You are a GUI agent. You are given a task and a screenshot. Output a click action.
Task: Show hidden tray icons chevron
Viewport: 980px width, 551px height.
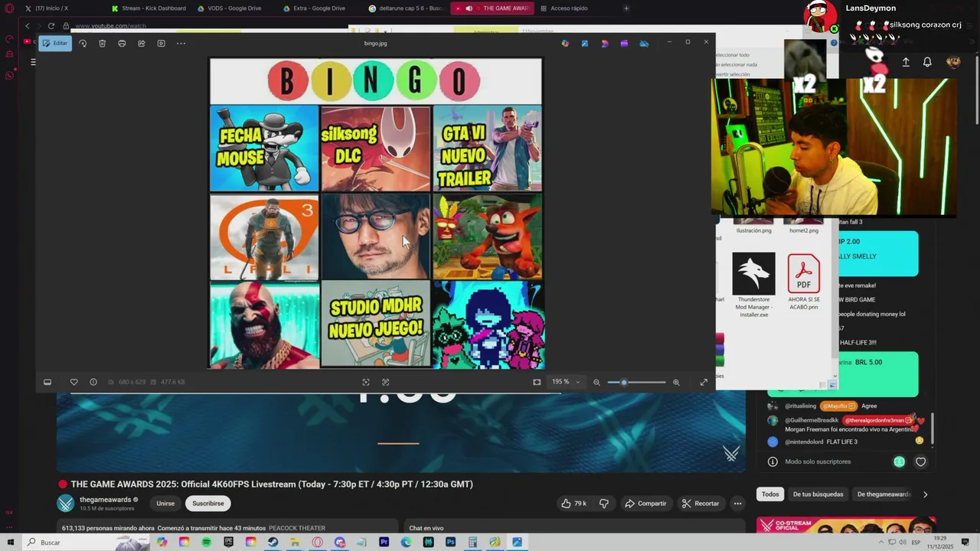[880, 543]
